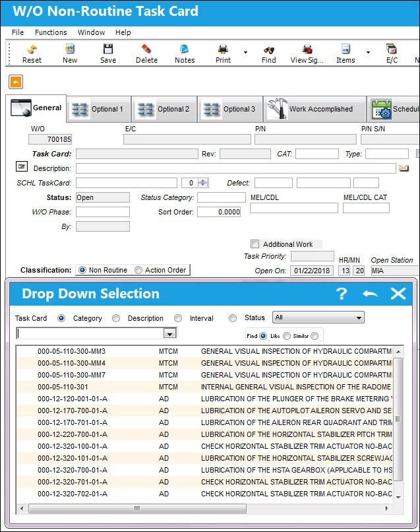
Task: Select row 000-05-110-301
Action: (205, 387)
